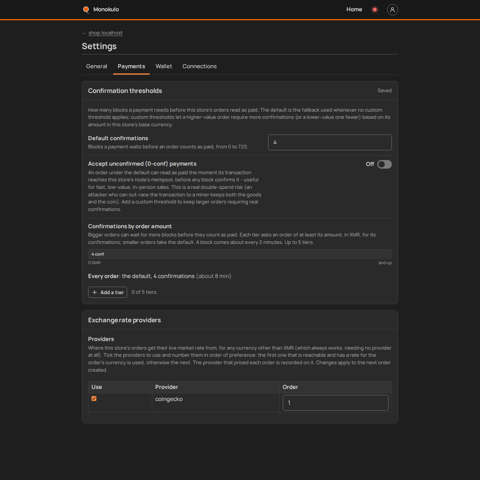The width and height of the screenshot is (480, 480).
Task: Select the Payments tab
Action: (x=131, y=66)
